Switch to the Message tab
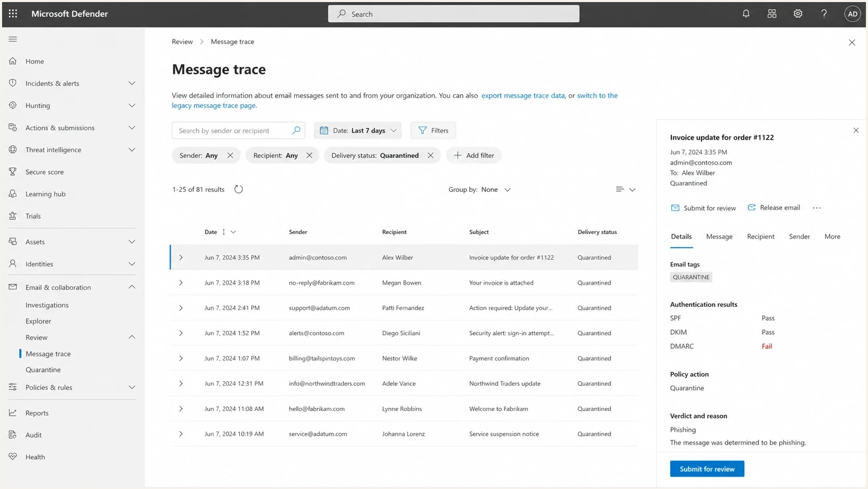868x489 pixels. (x=719, y=236)
